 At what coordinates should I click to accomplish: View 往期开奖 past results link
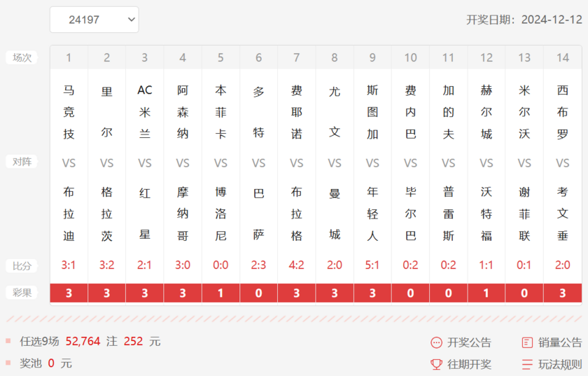tap(469, 364)
